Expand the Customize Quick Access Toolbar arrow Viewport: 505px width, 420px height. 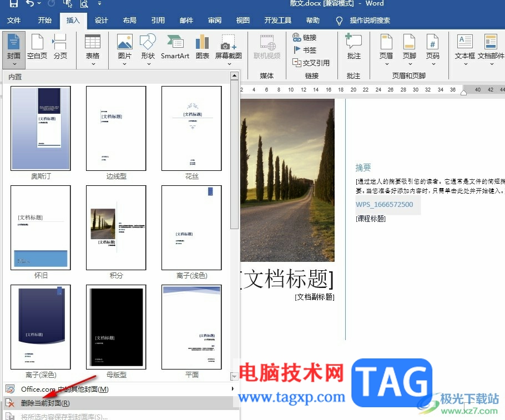pyautogui.click(x=99, y=3)
